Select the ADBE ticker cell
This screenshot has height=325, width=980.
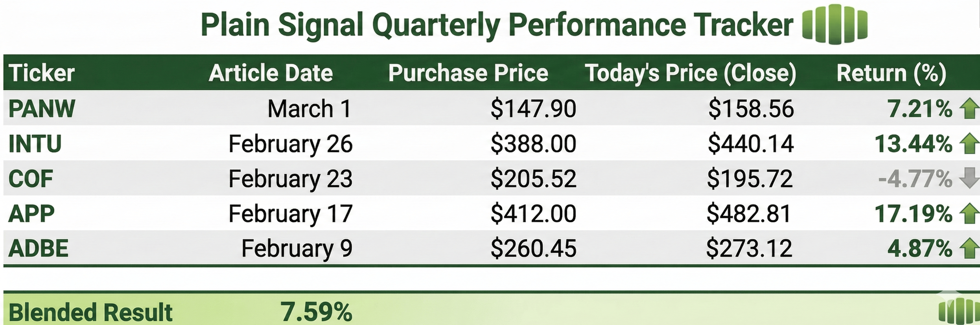[x=38, y=249]
